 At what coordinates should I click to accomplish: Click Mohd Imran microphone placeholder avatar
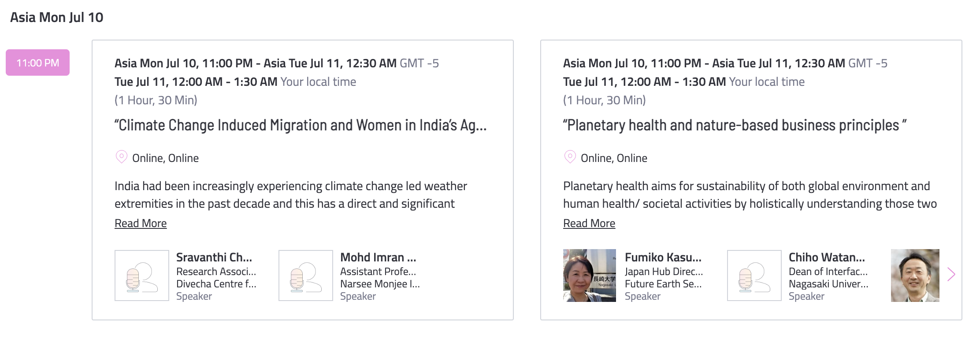pyautogui.click(x=306, y=276)
